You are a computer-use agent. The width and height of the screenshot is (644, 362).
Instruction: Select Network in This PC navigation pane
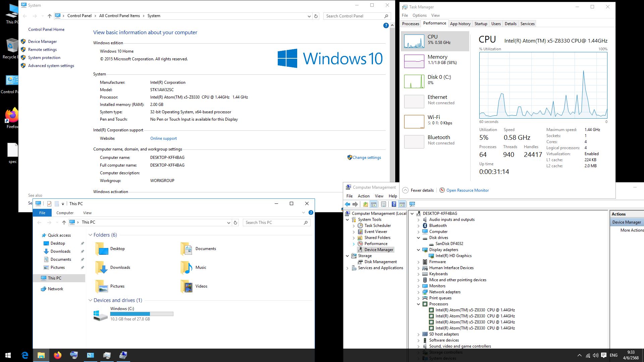(55, 289)
